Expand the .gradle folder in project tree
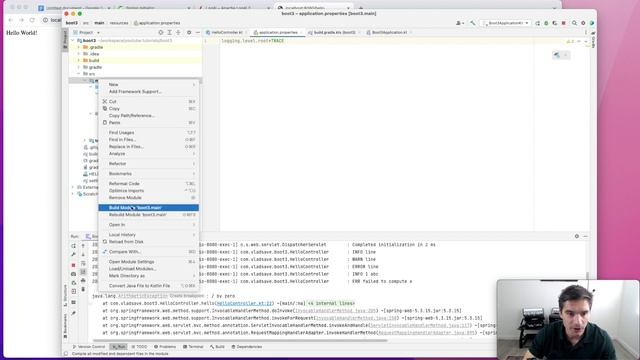The width and height of the screenshot is (640, 360). [x=79, y=47]
